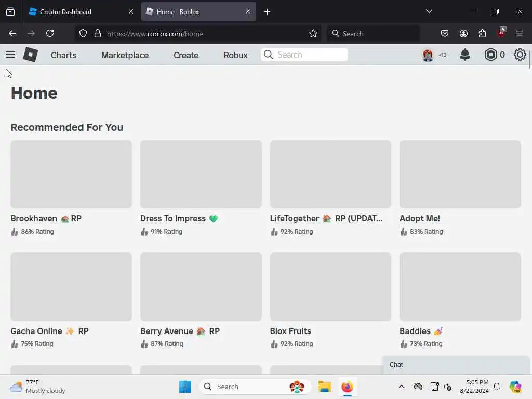The width and height of the screenshot is (532, 399).
Task: Open Save to Pocket icon
Action: point(445,34)
